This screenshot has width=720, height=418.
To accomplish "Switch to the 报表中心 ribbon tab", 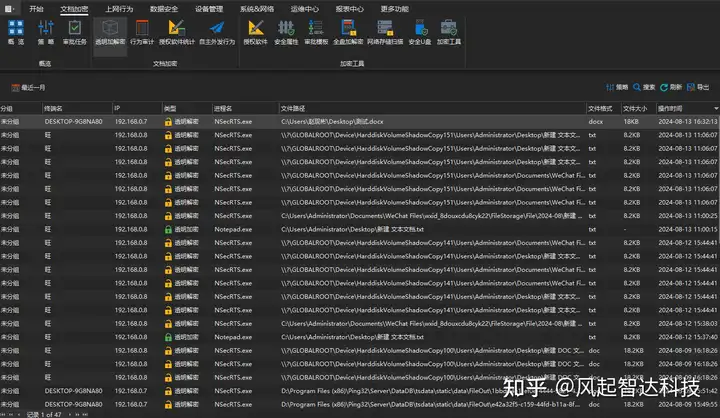I will (349, 9).
